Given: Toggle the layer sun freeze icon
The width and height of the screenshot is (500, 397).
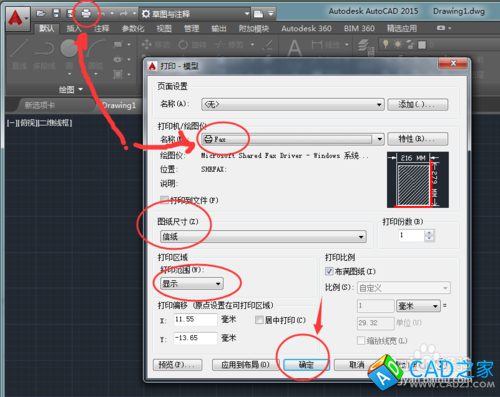Looking at the screenshot, I should (x=398, y=44).
